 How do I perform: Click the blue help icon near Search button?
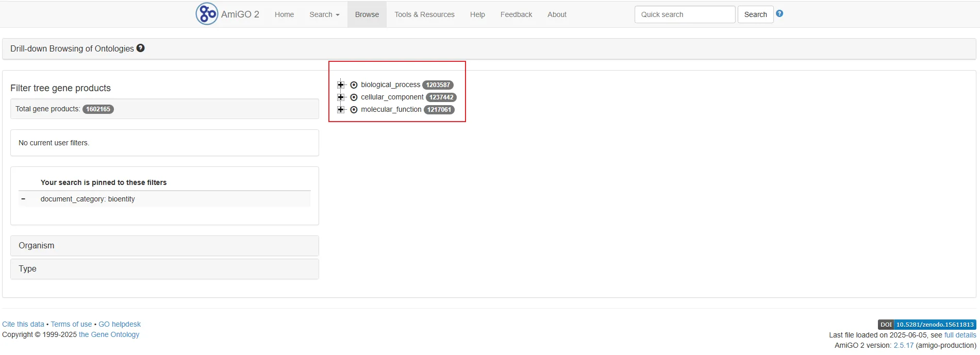779,13
